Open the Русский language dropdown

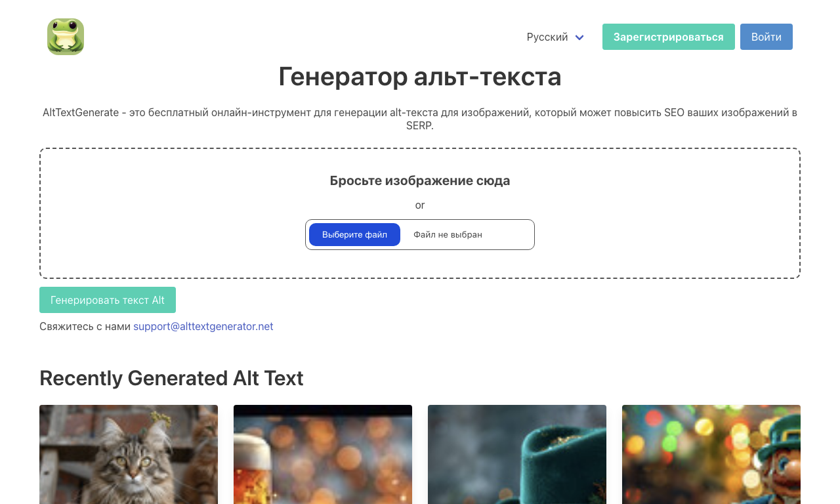click(555, 37)
